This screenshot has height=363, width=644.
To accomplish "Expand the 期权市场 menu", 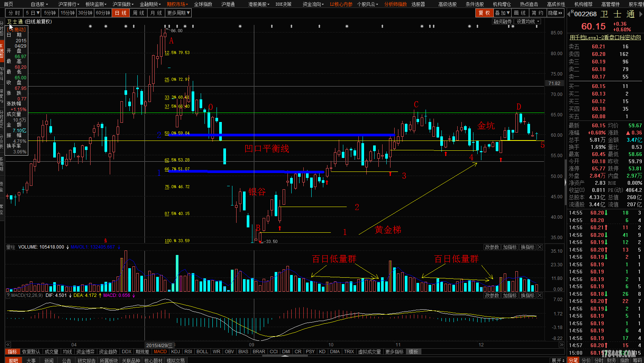I will point(177,4).
